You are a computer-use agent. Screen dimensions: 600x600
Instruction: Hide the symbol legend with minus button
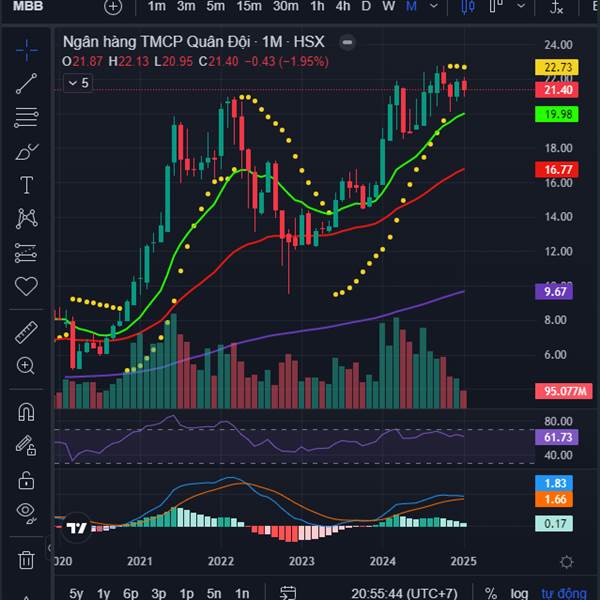(x=347, y=42)
